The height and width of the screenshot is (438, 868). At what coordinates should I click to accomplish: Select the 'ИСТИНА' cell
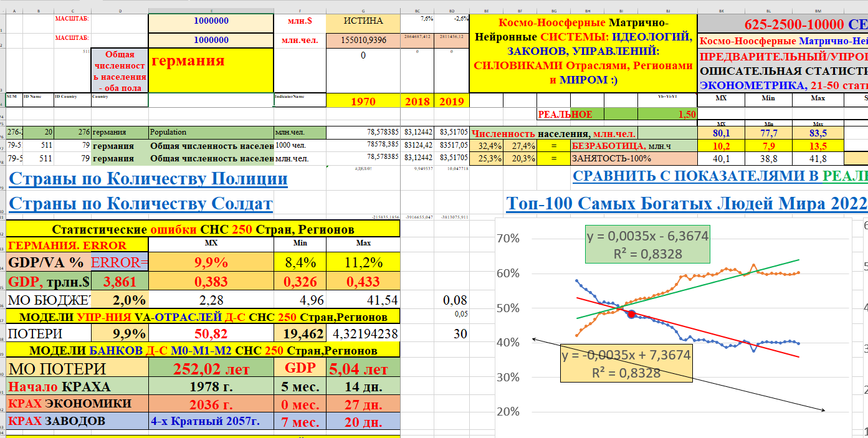(363, 21)
